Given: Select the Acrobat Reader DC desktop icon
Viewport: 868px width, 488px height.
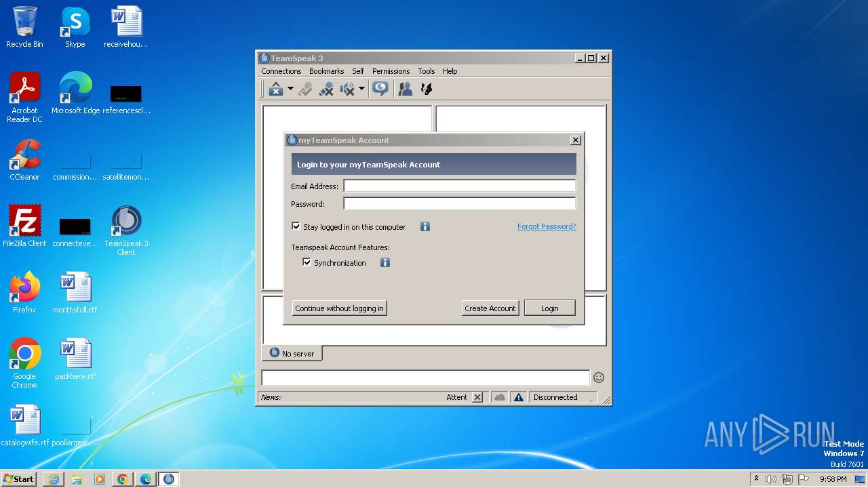Looking at the screenshot, I should (24, 98).
